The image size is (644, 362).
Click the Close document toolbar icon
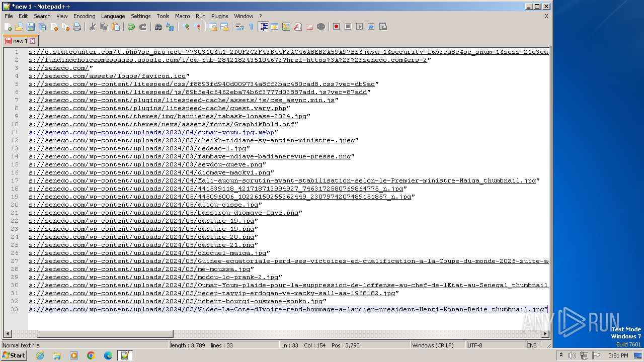pos(54,27)
